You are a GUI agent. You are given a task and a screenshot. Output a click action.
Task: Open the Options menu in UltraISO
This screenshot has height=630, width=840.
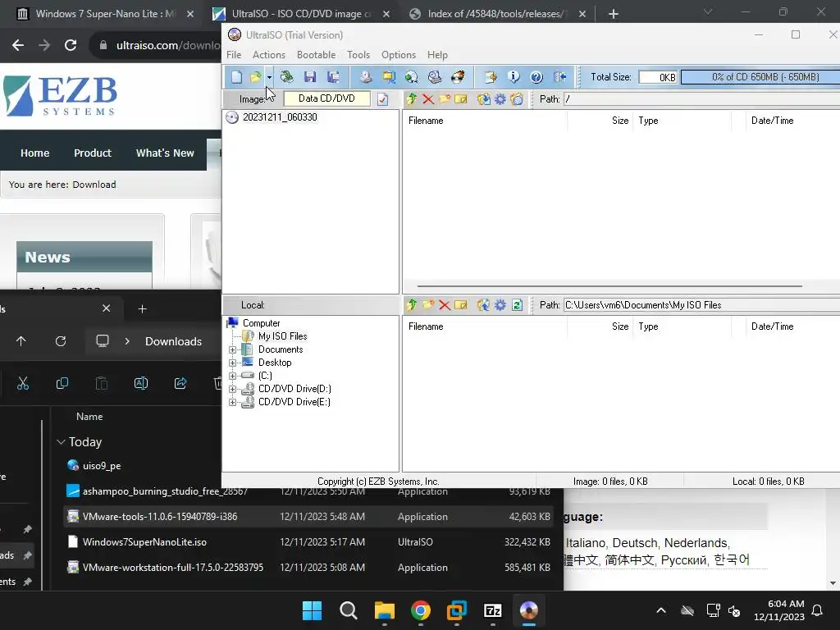[x=399, y=55]
